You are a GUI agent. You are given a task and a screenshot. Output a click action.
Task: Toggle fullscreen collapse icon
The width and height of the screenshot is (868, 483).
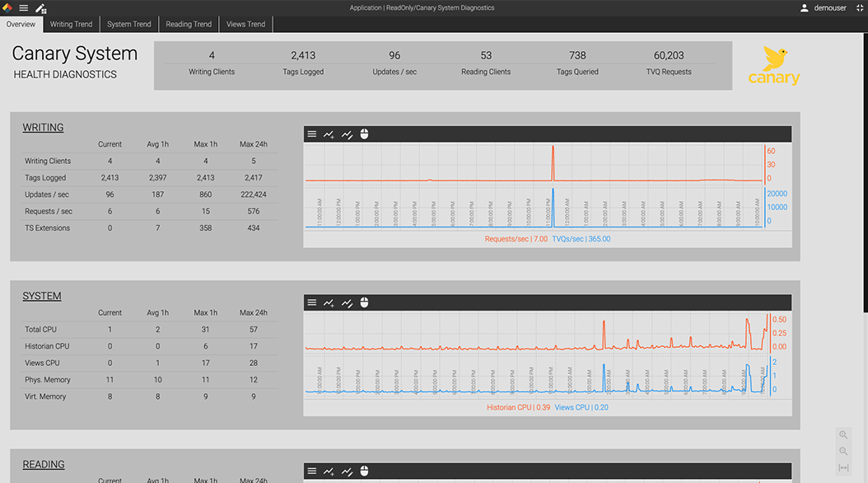click(x=860, y=7)
